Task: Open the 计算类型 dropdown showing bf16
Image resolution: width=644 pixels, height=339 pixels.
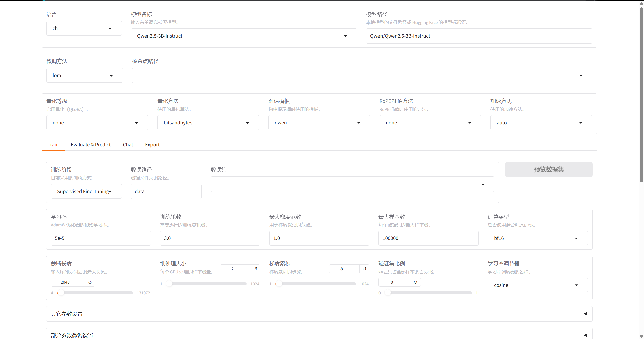Action: pos(538,238)
